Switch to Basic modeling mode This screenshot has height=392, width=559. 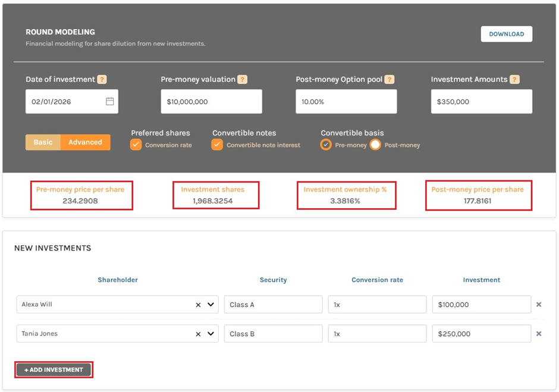click(43, 142)
